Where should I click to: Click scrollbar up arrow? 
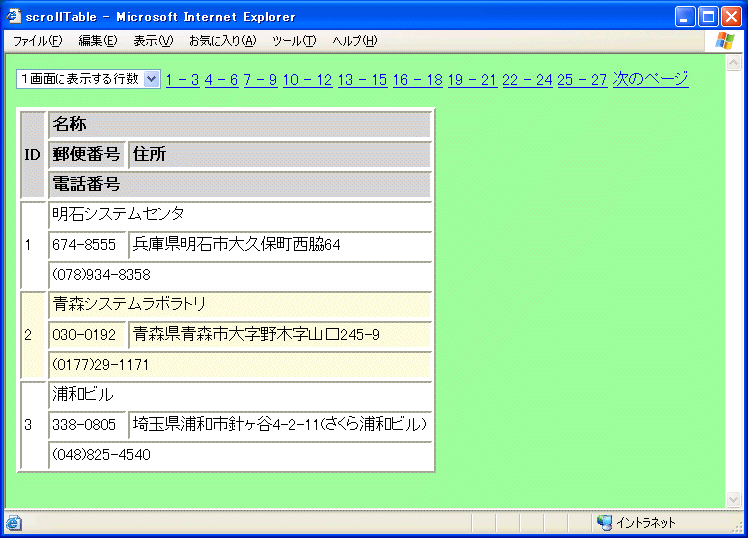pyautogui.click(x=733, y=62)
